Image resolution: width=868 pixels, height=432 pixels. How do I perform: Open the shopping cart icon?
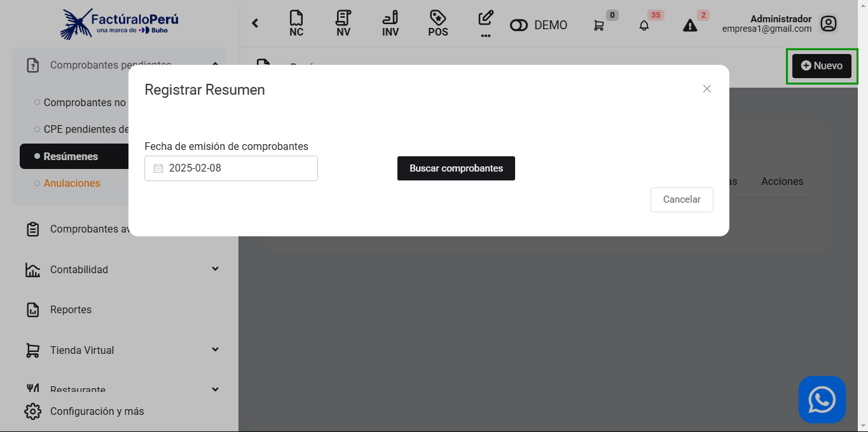[599, 25]
